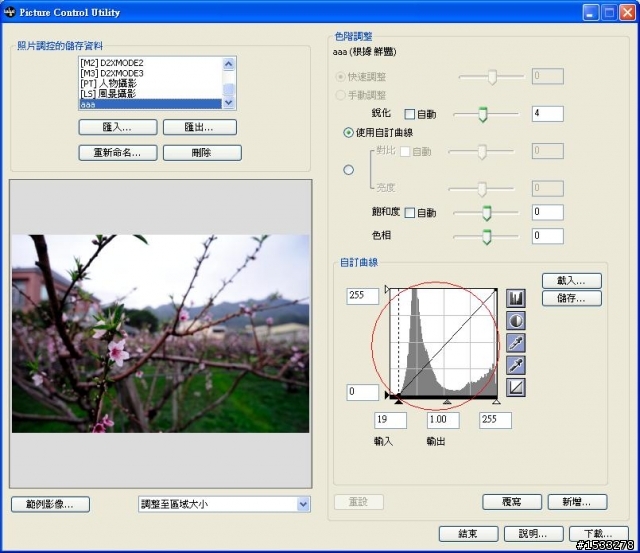640x553 pixels.
Task: Click the reset curve to linear icon
Action: click(516, 387)
